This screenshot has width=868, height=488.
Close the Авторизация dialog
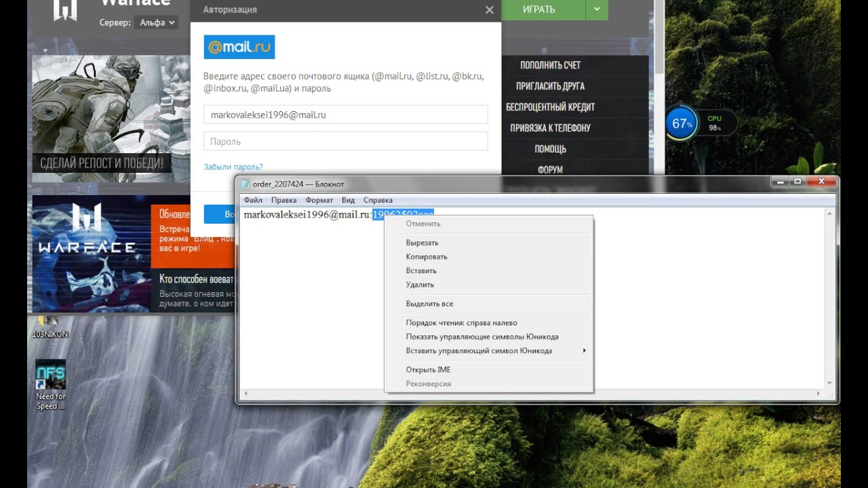click(490, 10)
